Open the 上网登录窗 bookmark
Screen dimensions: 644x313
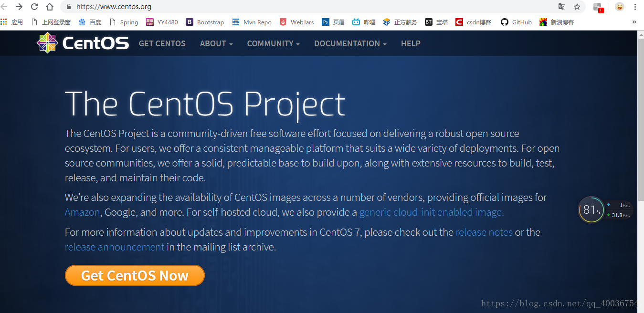click(51, 22)
